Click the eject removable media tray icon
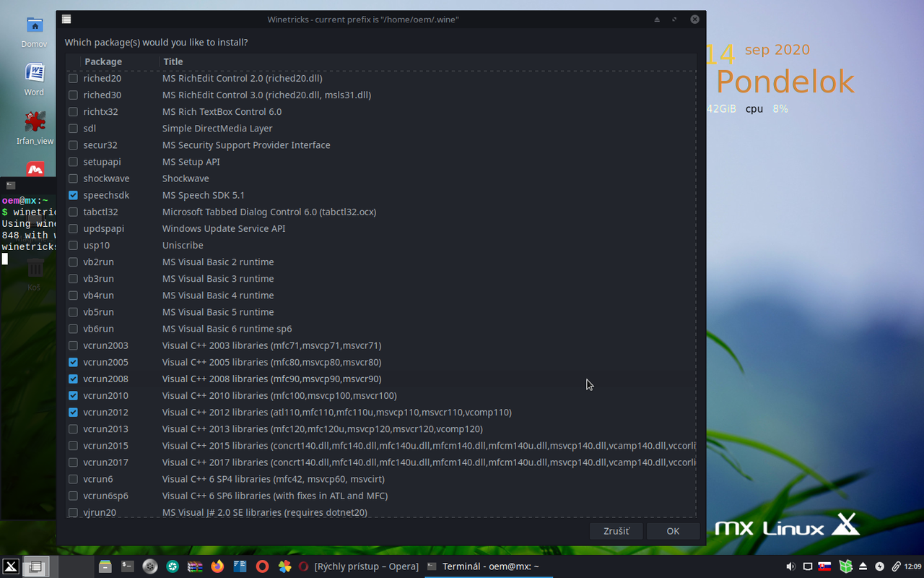Screen dimensions: 924x578 click(x=863, y=566)
